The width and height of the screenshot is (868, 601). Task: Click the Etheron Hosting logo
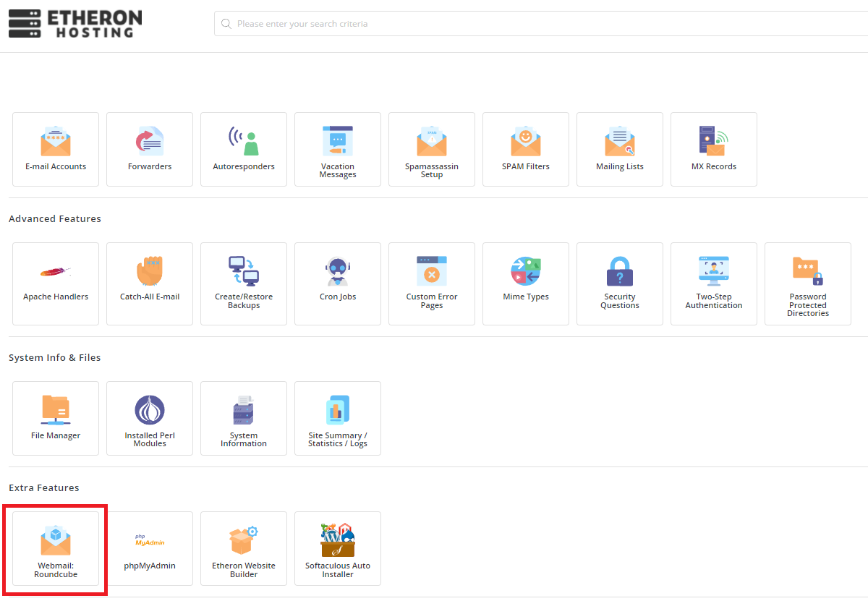coord(75,24)
